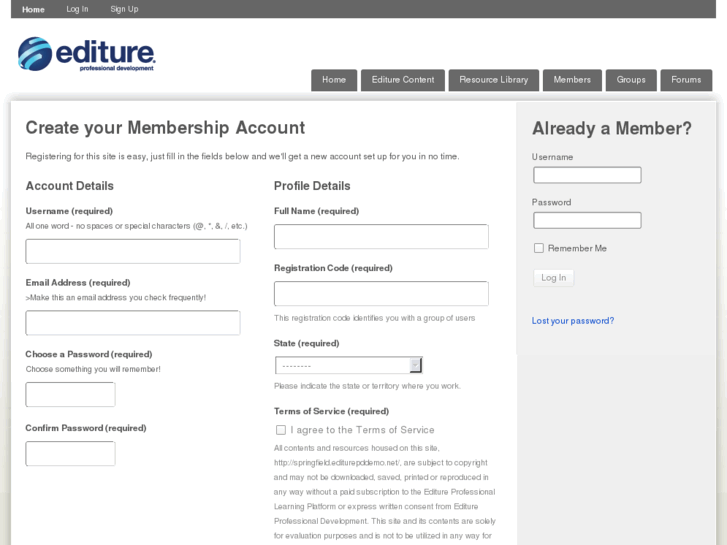This screenshot has width=727, height=545.
Task: Open the Forums tab
Action: point(686,80)
